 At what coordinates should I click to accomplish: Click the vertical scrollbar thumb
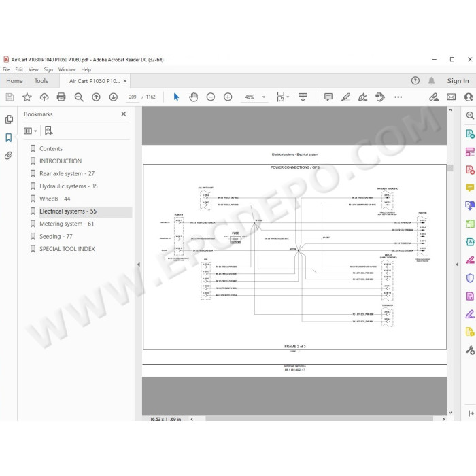pyautogui.click(x=450, y=168)
